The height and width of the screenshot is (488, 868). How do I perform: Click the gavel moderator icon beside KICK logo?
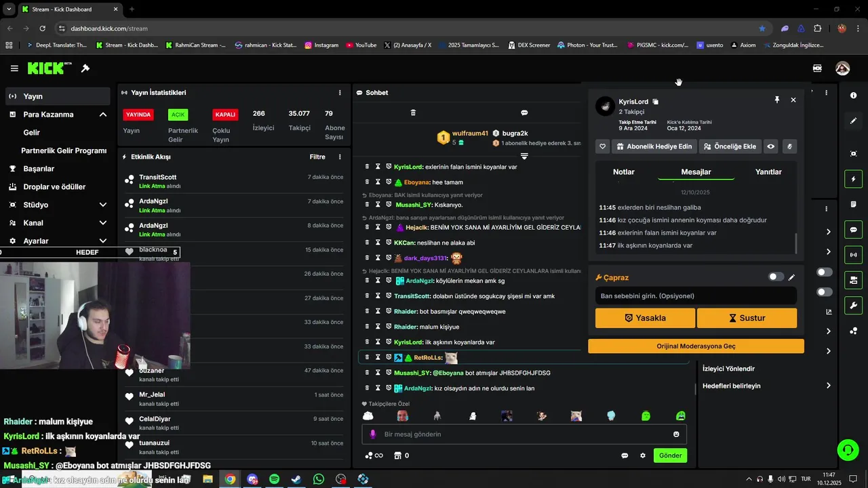point(85,68)
